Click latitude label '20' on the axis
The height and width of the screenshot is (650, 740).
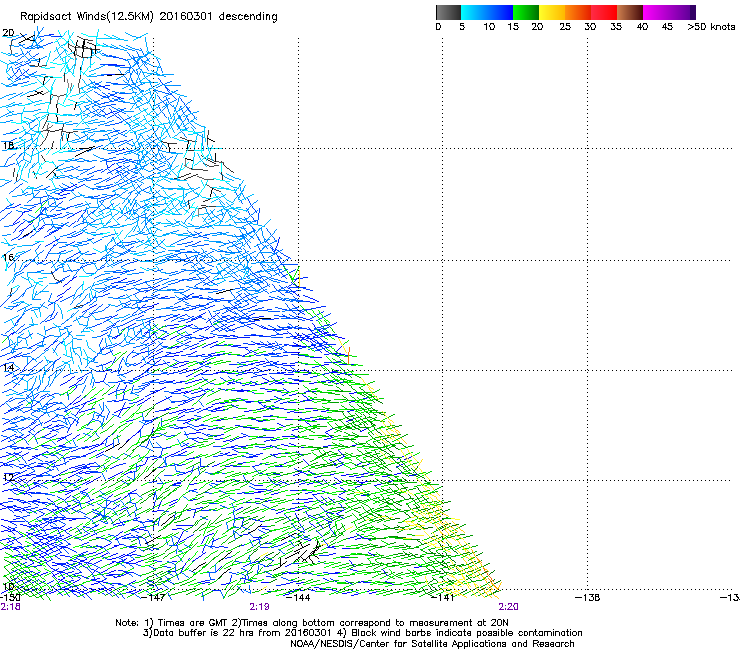point(8,33)
